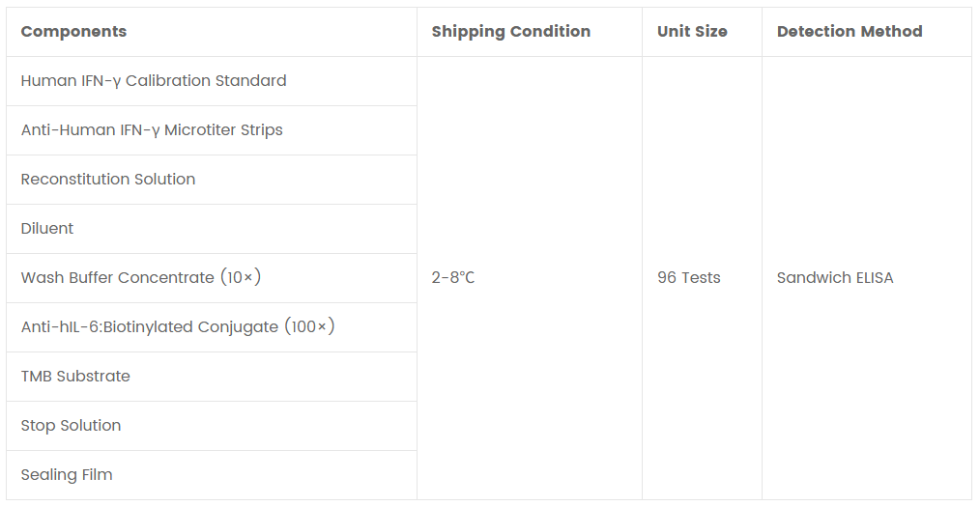Click the Detection Method column header
This screenshot has height=506, width=980.
850,32
